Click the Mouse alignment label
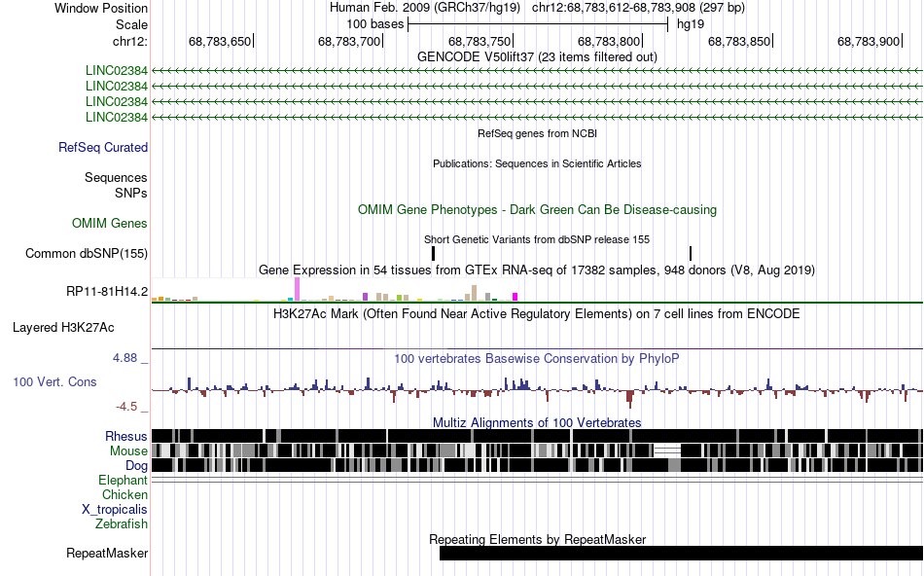The height and width of the screenshot is (576, 924). point(128,451)
